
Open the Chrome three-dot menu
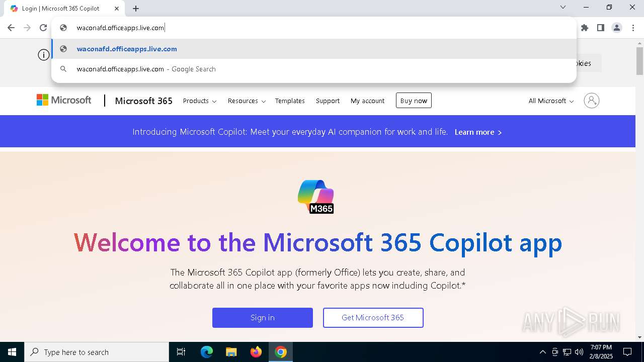pyautogui.click(x=633, y=28)
